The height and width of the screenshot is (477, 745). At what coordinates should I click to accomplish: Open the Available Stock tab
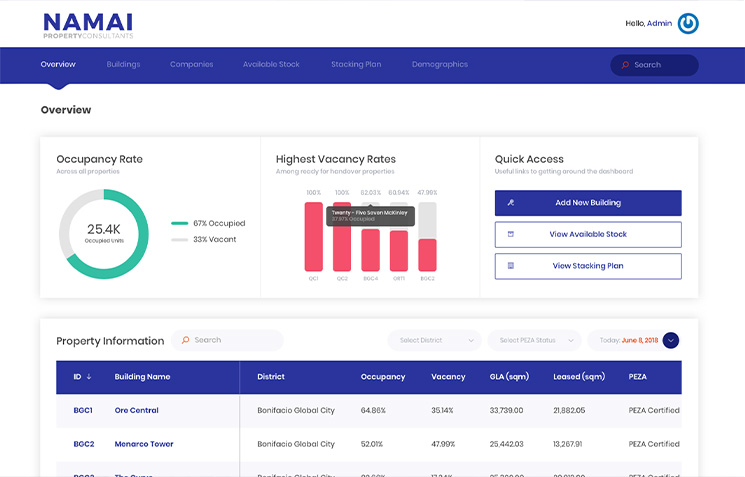pyautogui.click(x=271, y=65)
